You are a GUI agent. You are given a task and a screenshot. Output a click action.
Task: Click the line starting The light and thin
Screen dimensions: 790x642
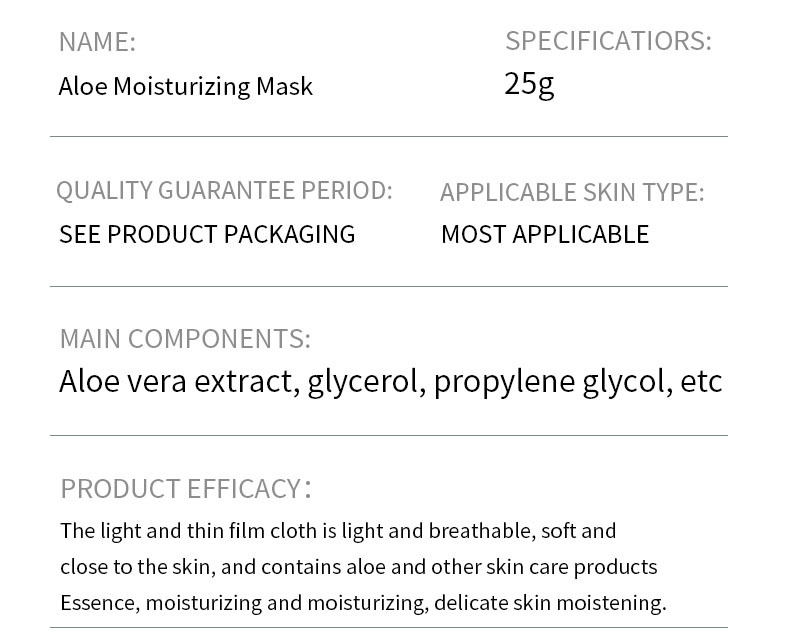338,531
